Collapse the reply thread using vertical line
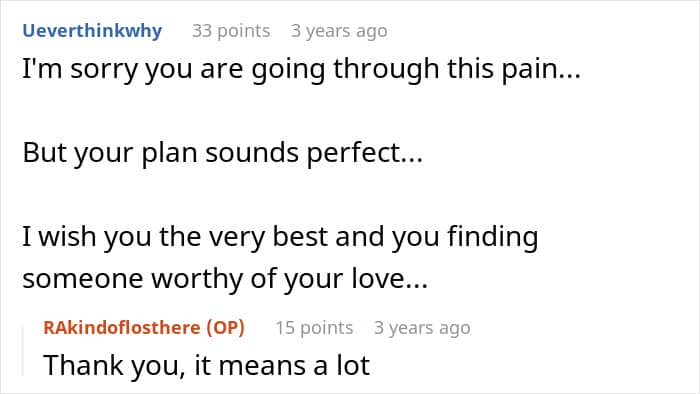 (23, 351)
